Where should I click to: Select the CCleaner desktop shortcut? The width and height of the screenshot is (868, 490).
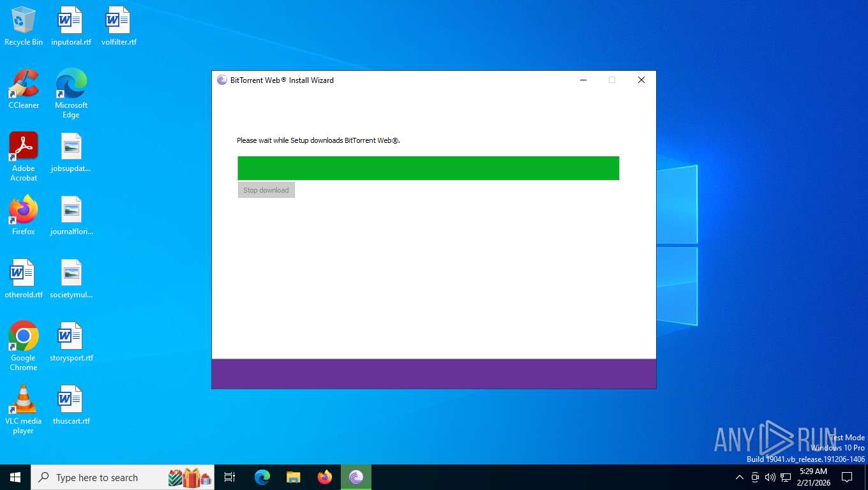pos(24,89)
